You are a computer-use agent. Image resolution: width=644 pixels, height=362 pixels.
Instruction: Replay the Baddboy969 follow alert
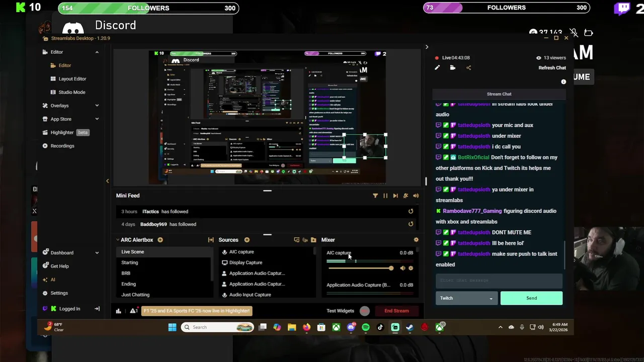411,224
